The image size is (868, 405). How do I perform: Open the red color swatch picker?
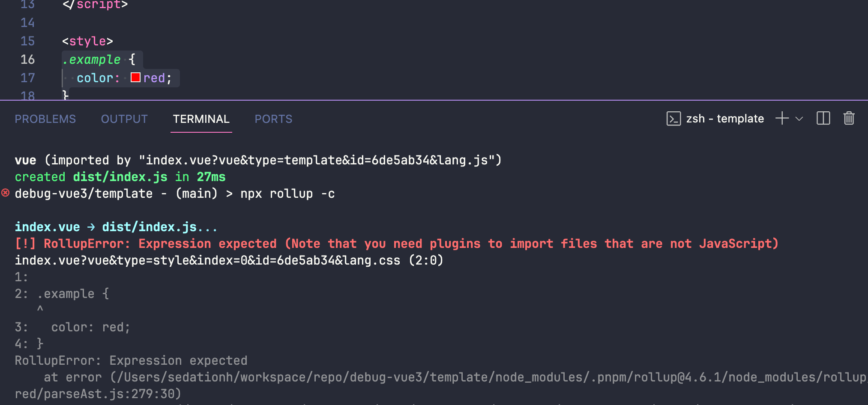click(x=135, y=77)
